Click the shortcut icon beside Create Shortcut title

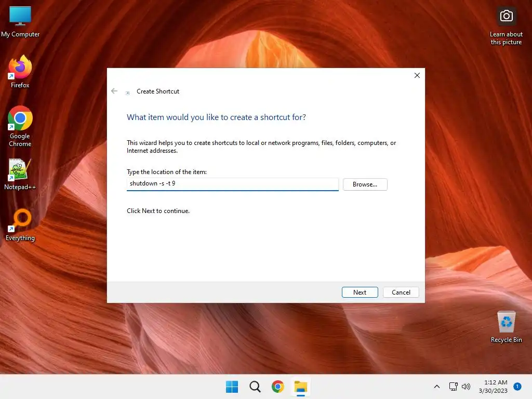tap(128, 92)
